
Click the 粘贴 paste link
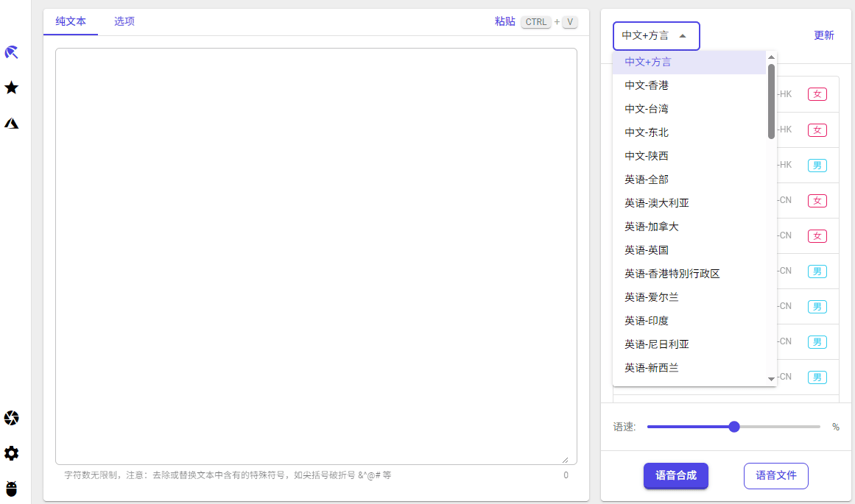tap(505, 21)
